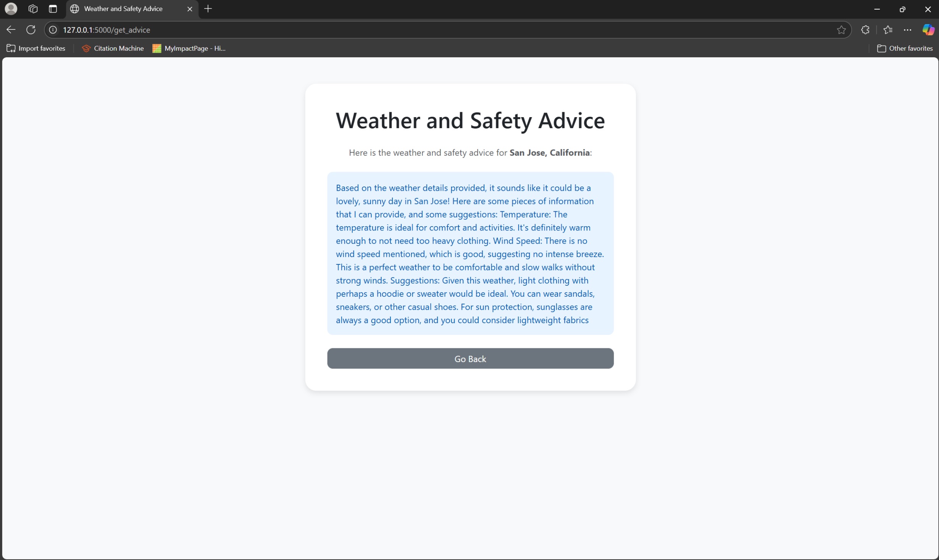This screenshot has width=939, height=560.
Task: Select the Weather and Safety Advice tab
Action: tap(123, 9)
